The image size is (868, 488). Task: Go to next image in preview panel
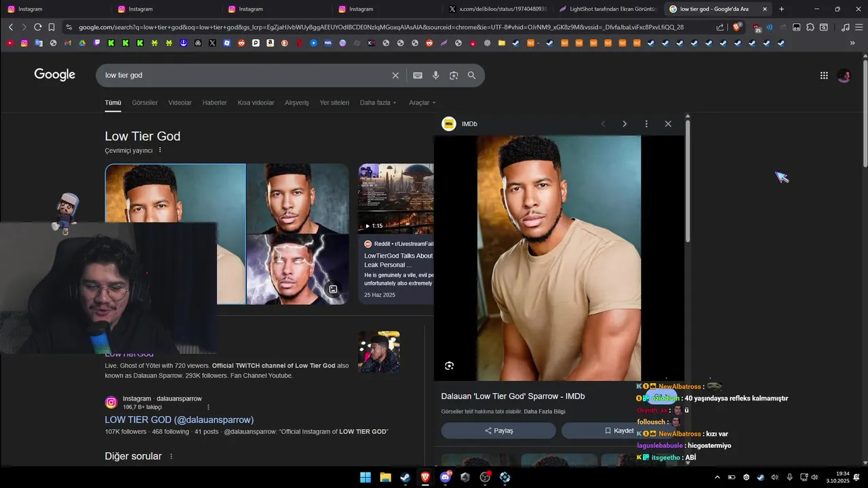tap(625, 124)
